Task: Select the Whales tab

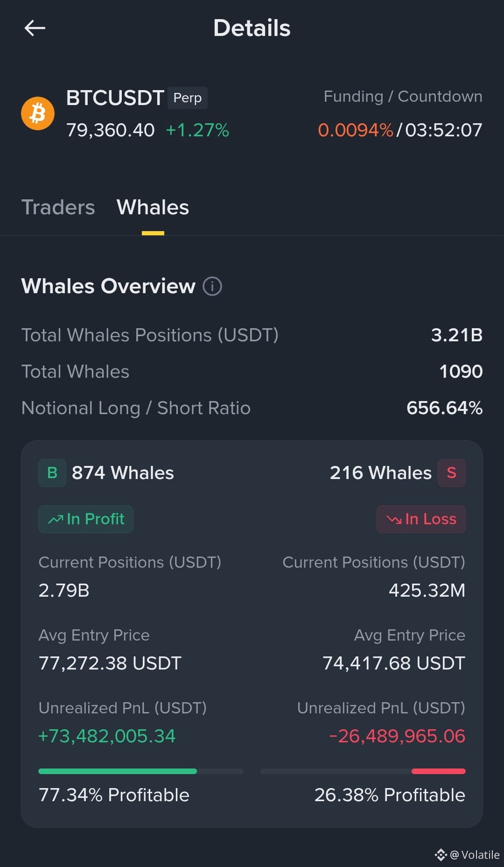Action: pyautogui.click(x=153, y=207)
